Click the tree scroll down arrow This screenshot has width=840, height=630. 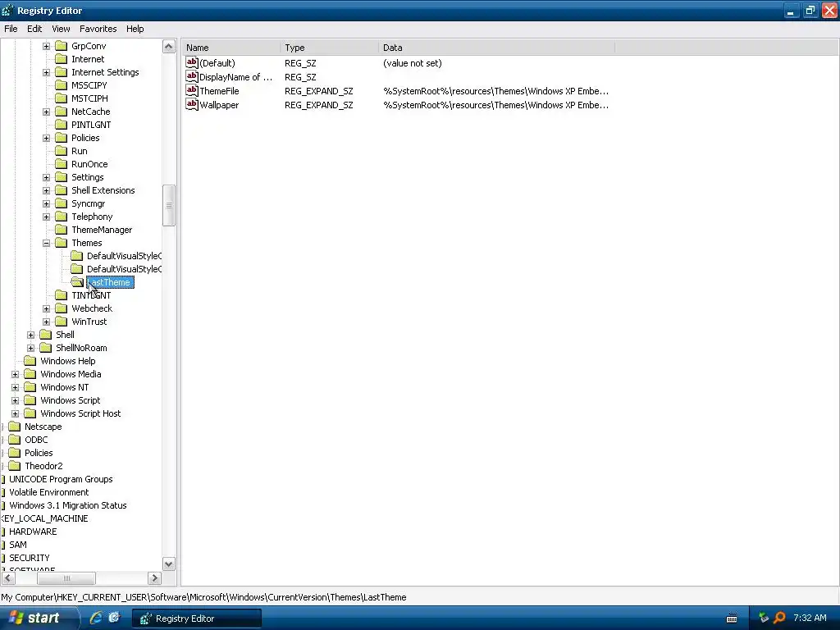point(169,564)
